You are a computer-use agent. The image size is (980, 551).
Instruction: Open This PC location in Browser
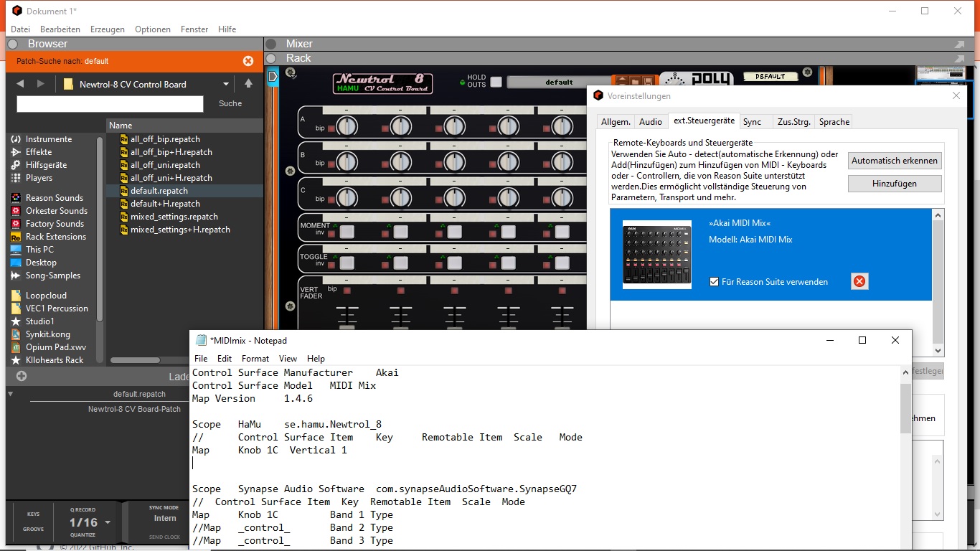32,250
